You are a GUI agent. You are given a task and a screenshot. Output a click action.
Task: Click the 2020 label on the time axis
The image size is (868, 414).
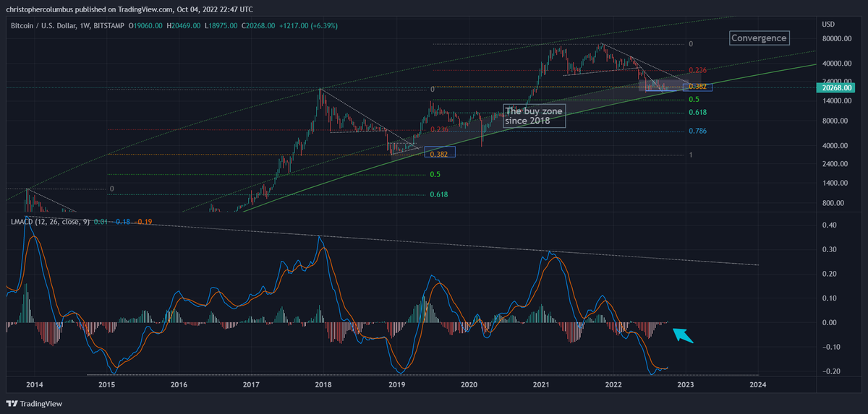pos(469,385)
